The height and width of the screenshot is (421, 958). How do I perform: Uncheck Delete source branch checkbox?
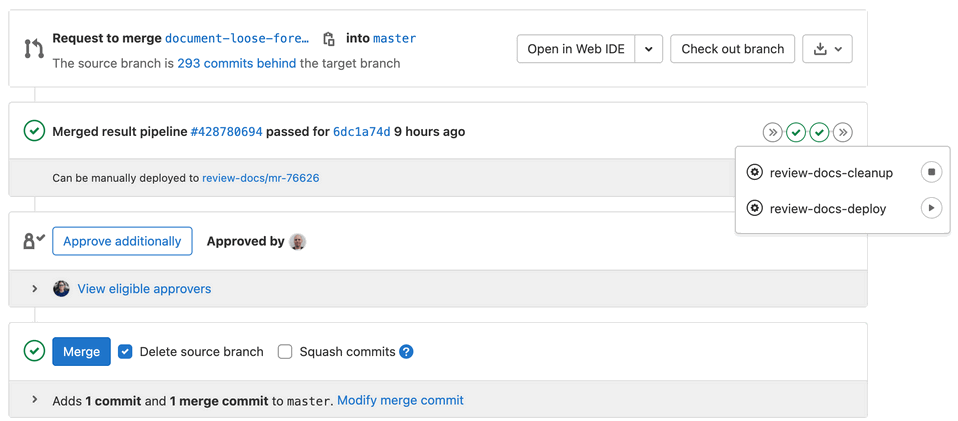pos(125,351)
